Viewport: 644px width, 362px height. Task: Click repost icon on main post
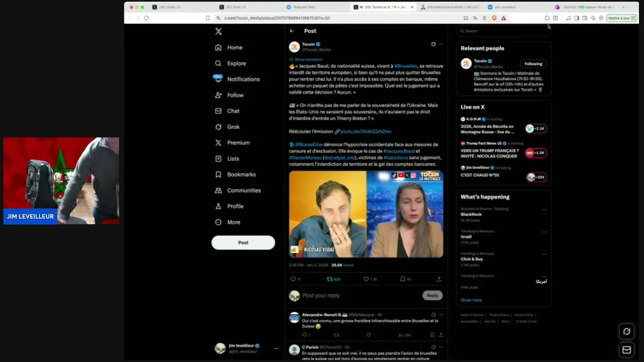(x=330, y=279)
